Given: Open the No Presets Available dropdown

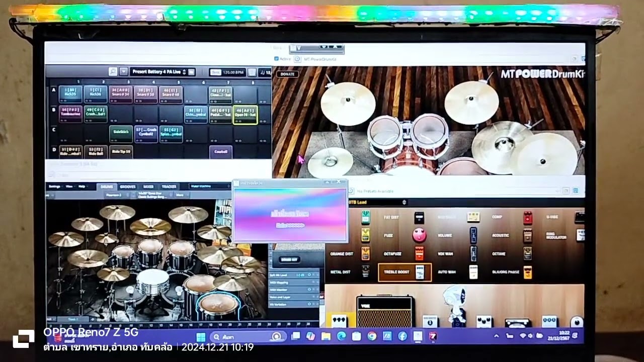Looking at the screenshot, I should click(458, 191).
